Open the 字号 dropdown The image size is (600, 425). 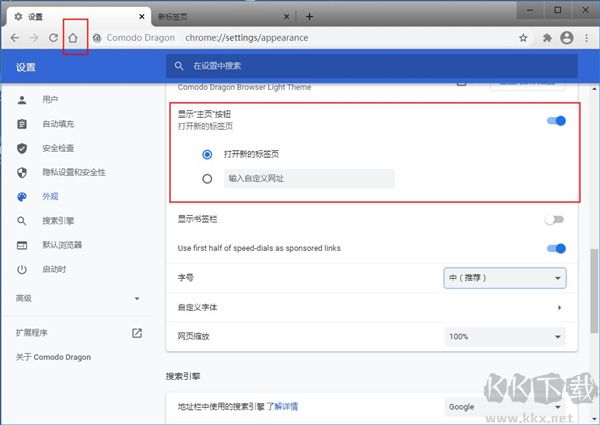[505, 278]
